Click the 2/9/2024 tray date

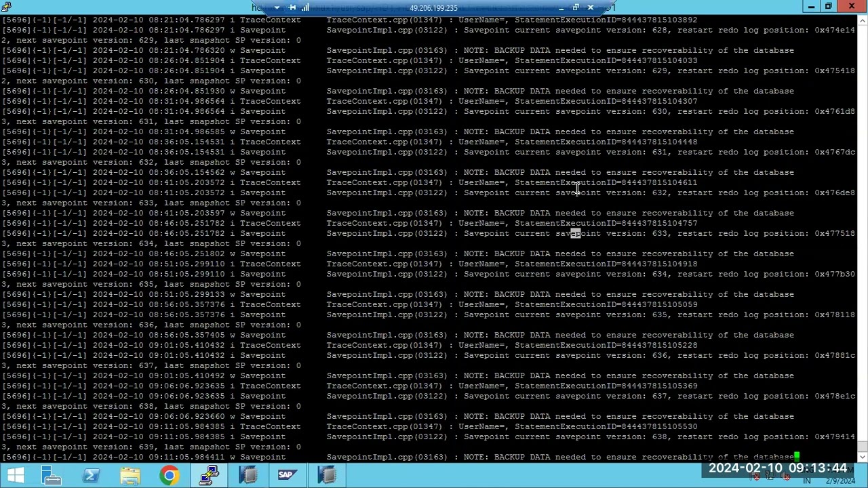click(x=840, y=481)
